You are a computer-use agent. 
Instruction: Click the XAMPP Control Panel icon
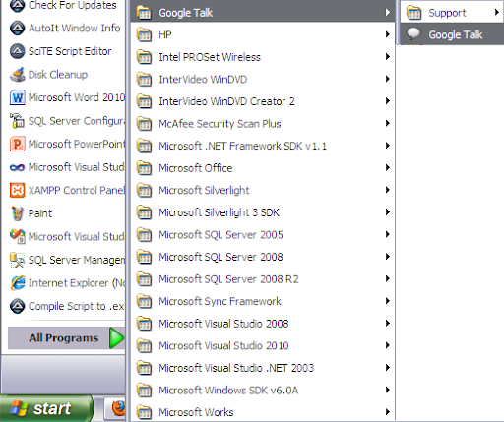[x=17, y=190]
